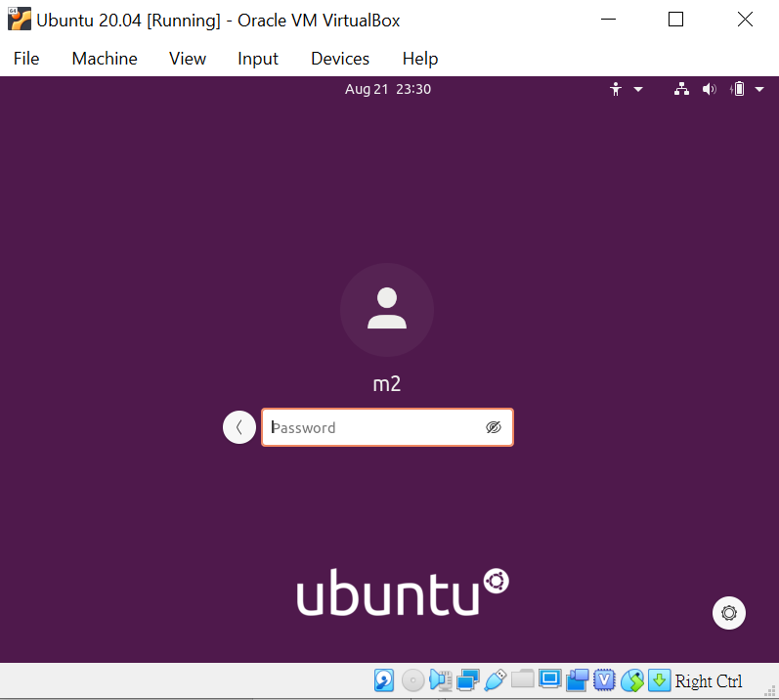Focus the Password input field
This screenshot has height=700, width=779.
[x=387, y=427]
